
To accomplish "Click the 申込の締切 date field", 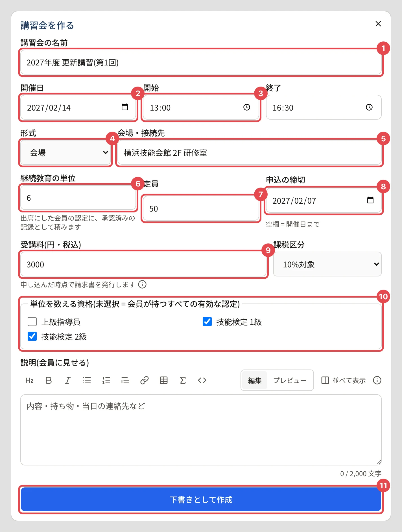I will [324, 201].
